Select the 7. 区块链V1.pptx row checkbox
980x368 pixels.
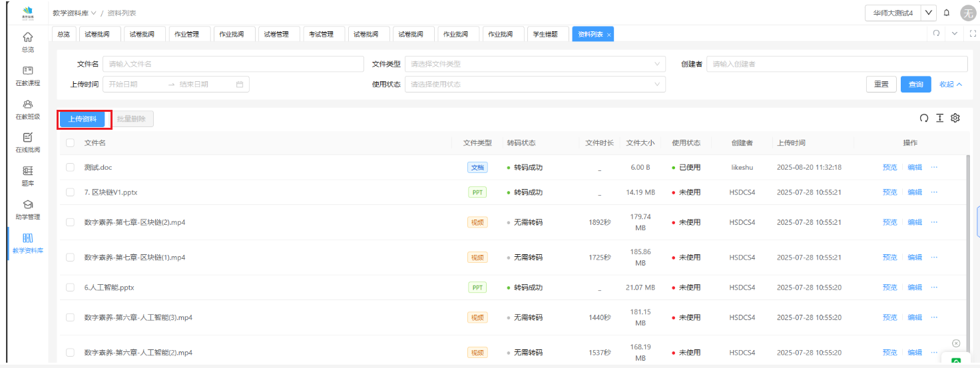70,192
